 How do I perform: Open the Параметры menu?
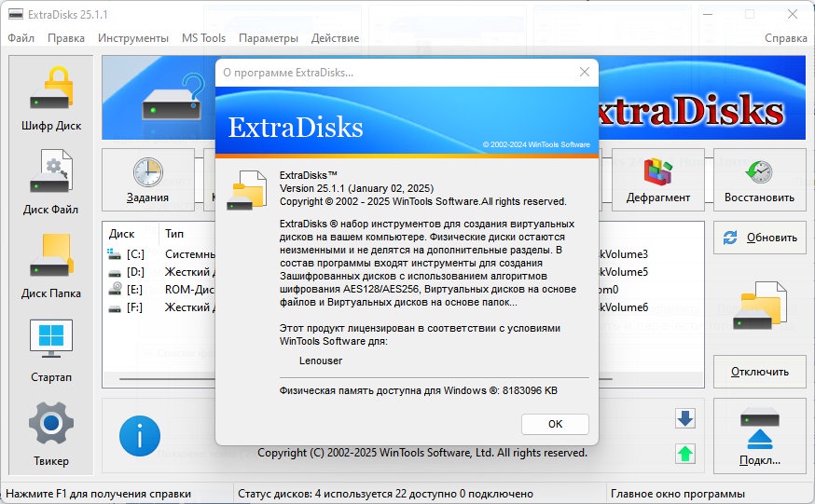click(269, 38)
